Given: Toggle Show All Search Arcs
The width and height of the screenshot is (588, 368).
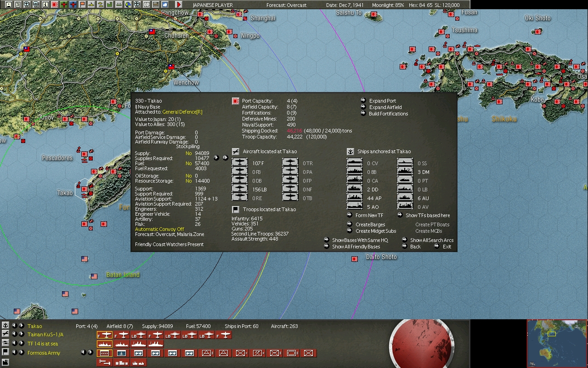Looking at the screenshot, I should (428, 240).
